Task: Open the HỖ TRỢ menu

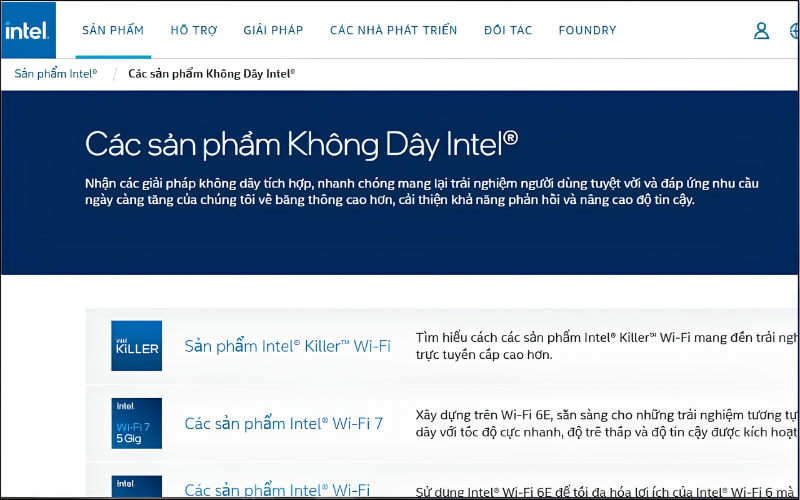Action: coord(194,30)
